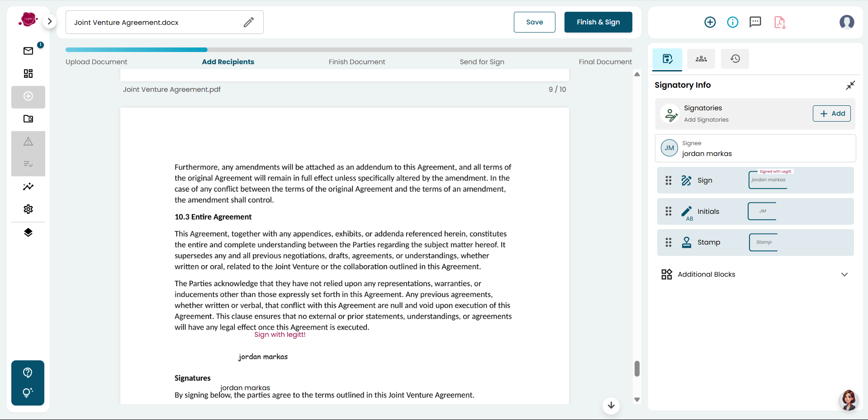Click the Finish & Sign button
The height and width of the screenshot is (420, 868).
click(x=598, y=22)
